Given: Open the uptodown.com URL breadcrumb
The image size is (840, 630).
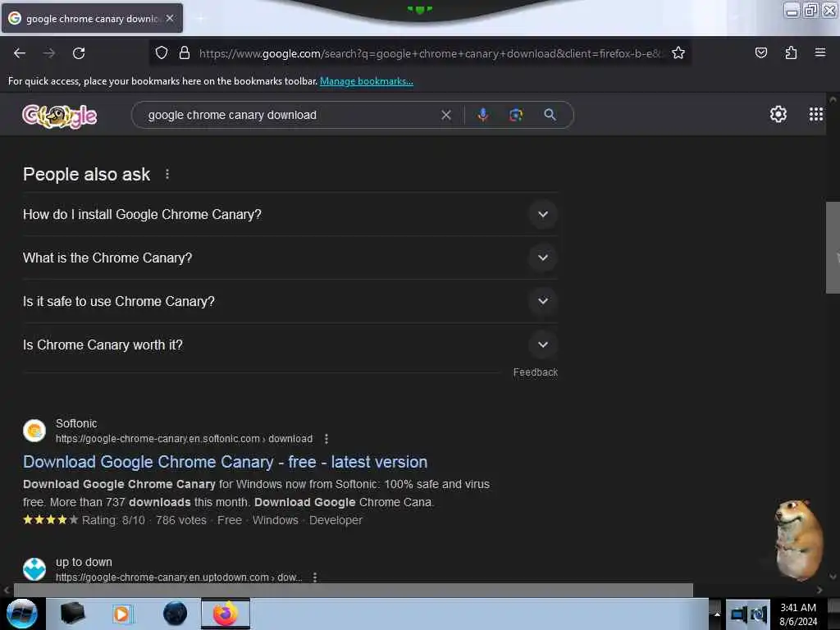Looking at the screenshot, I should [x=179, y=577].
